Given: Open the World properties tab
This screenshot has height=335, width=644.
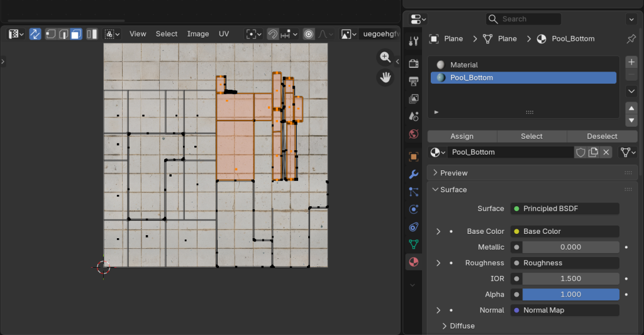Looking at the screenshot, I should (413, 134).
